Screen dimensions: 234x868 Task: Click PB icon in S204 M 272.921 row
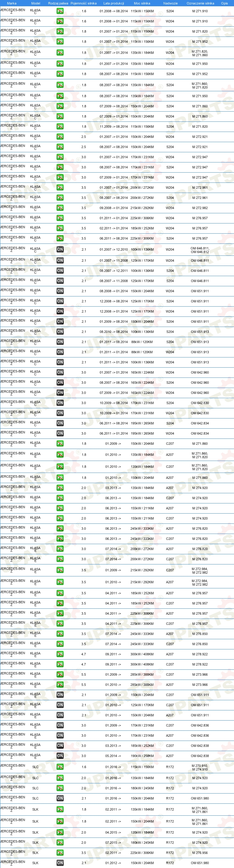pos(60,147)
